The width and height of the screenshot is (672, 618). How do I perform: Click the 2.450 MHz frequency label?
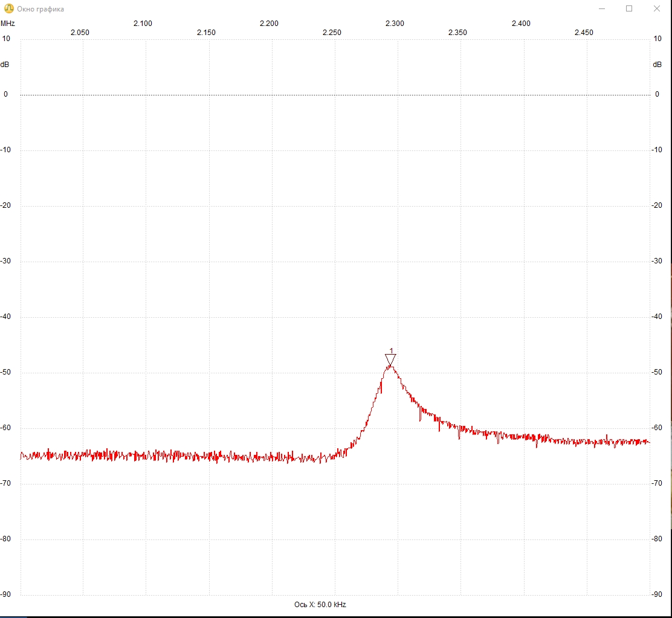pos(584,33)
